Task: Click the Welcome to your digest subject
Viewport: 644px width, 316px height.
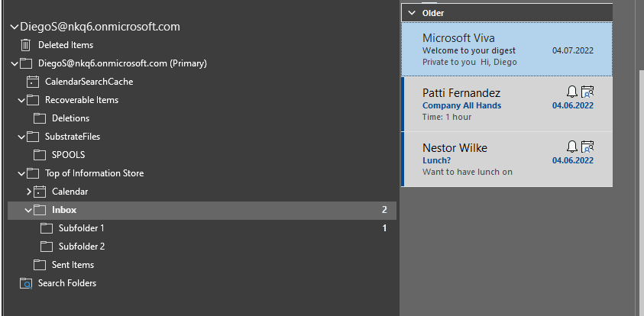Action: [469, 51]
